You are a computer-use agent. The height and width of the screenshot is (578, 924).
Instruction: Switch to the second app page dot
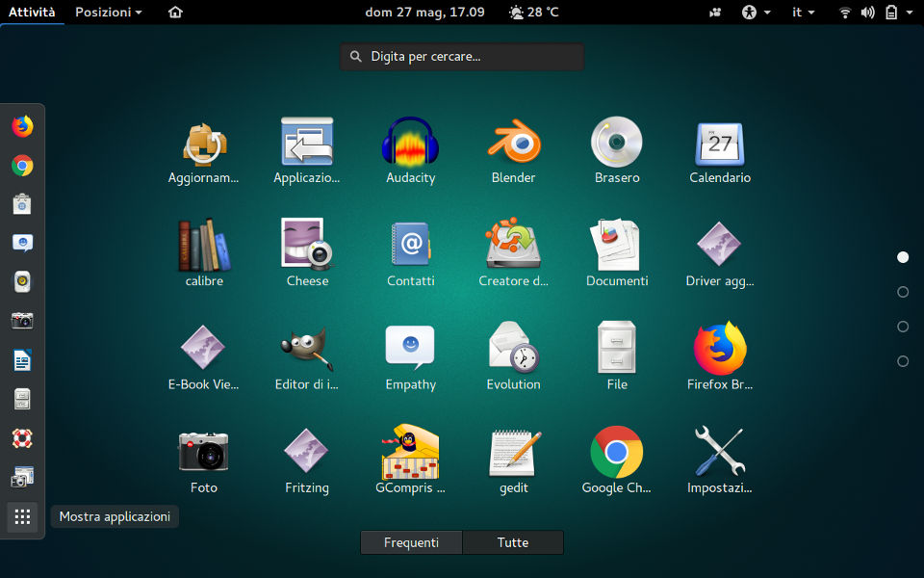pos(903,292)
